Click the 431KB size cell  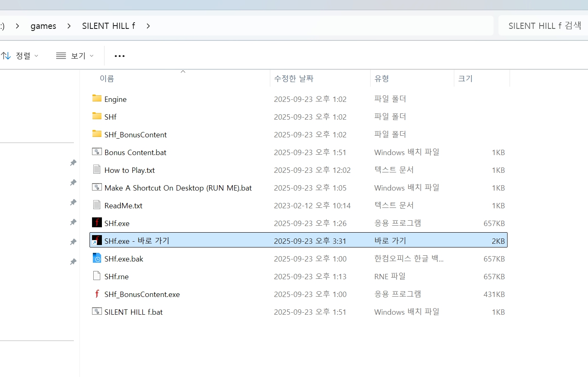point(494,295)
